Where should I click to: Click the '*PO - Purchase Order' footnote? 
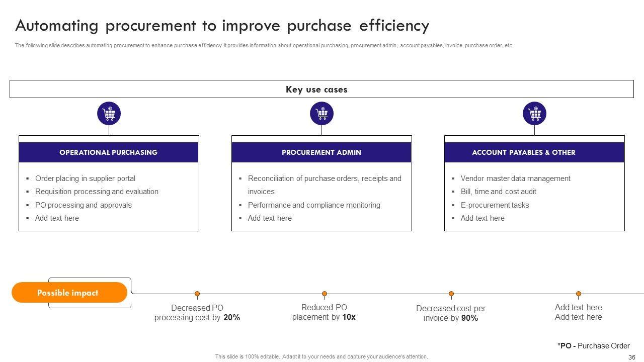click(x=594, y=346)
